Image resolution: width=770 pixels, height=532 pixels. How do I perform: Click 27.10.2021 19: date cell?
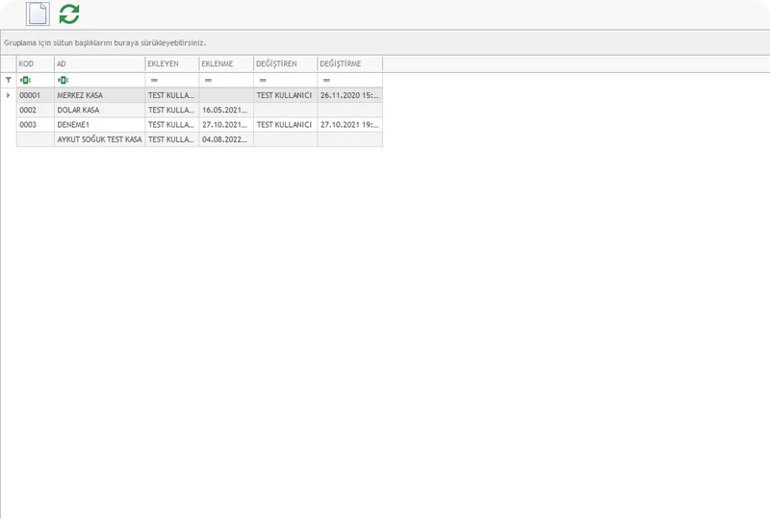(349, 125)
